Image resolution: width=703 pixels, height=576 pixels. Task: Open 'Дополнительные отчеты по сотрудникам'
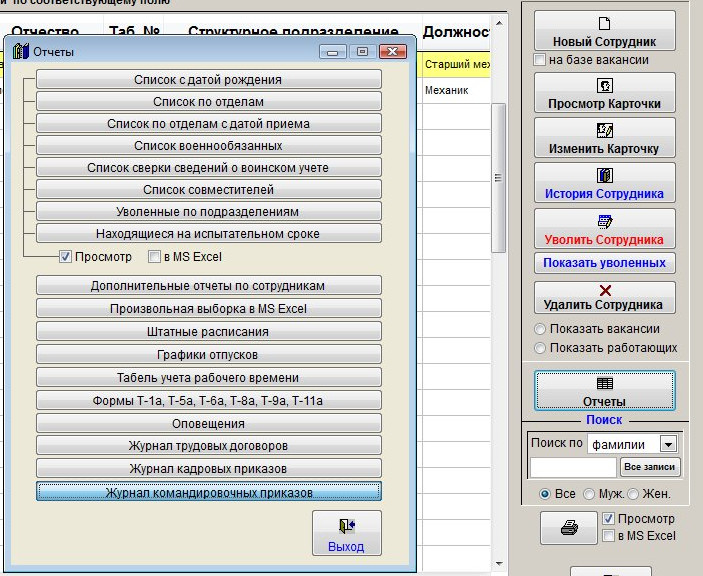point(209,286)
